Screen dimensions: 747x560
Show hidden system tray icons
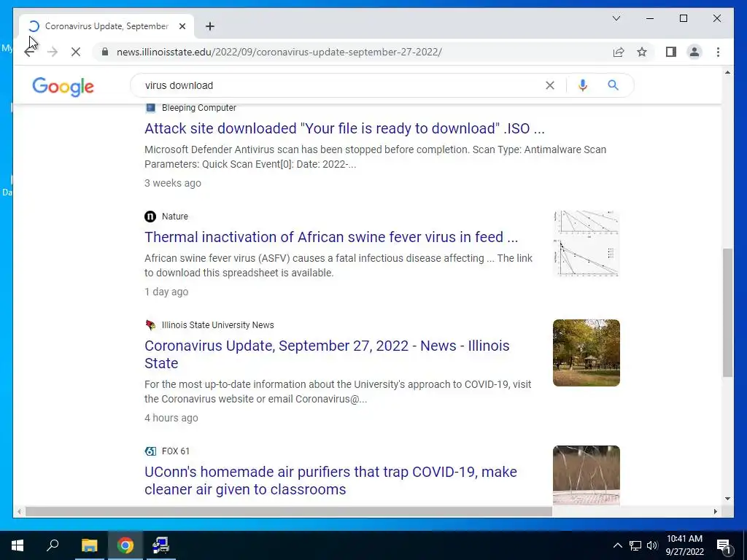[x=617, y=545]
